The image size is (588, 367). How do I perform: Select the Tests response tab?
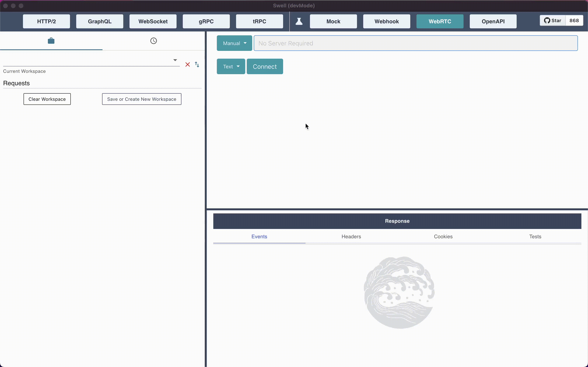(535, 237)
